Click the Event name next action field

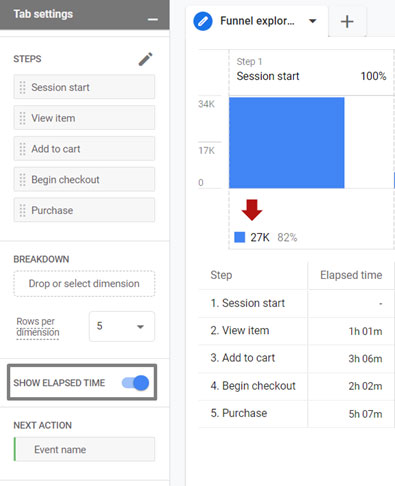coord(84,449)
